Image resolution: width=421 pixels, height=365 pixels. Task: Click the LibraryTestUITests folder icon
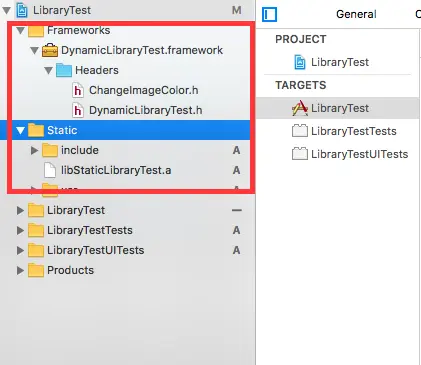(36, 250)
